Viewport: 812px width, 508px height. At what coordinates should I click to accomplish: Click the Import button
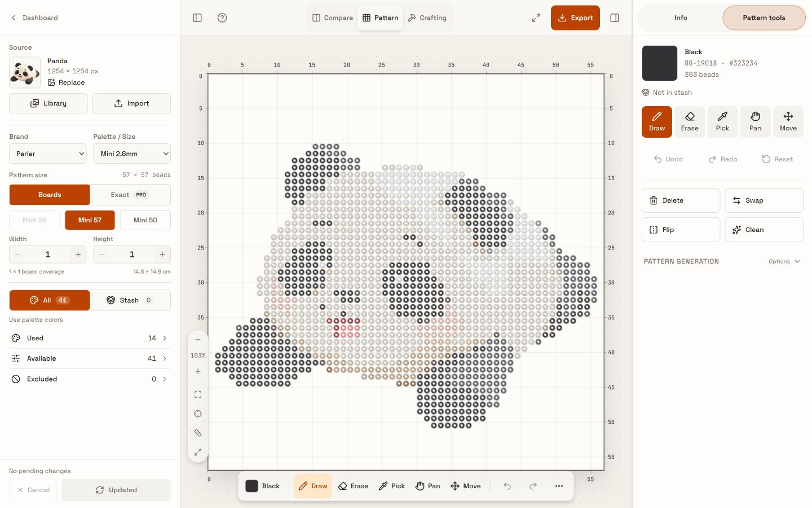131,103
